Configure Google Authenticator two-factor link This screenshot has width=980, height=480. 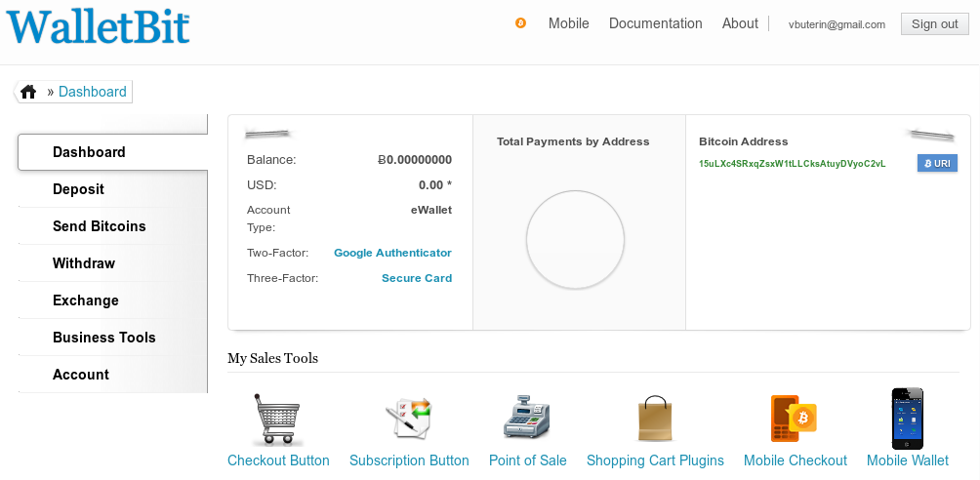click(392, 253)
